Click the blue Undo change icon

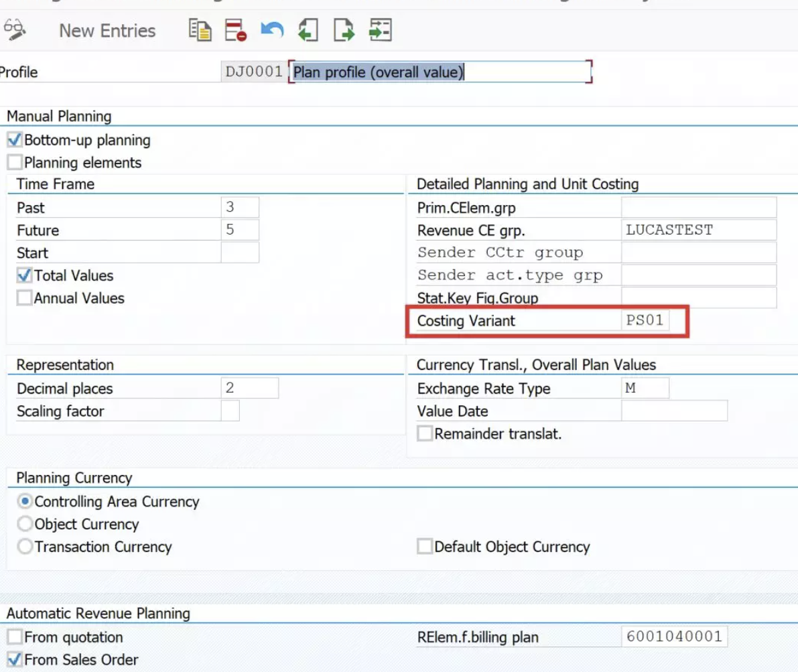coord(272,30)
